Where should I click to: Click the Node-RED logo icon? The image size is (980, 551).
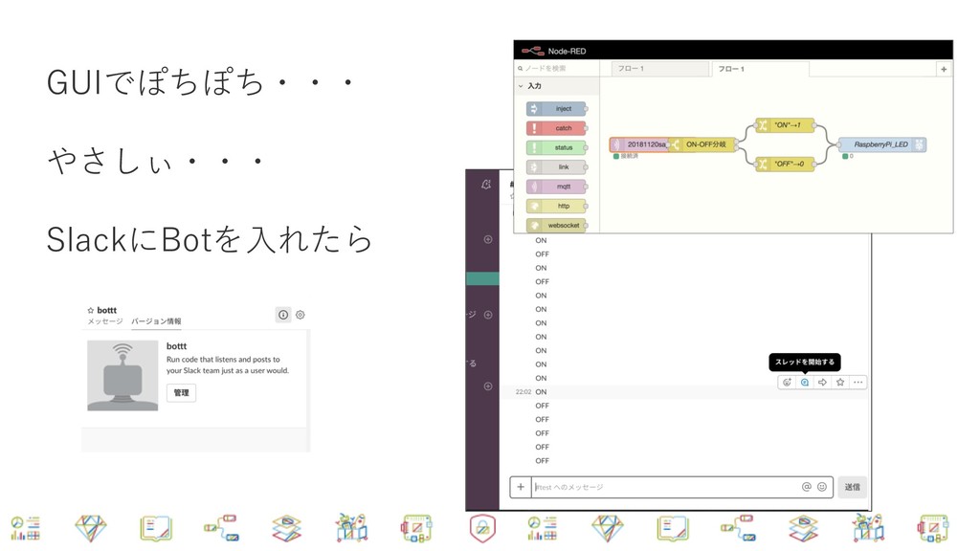point(532,51)
